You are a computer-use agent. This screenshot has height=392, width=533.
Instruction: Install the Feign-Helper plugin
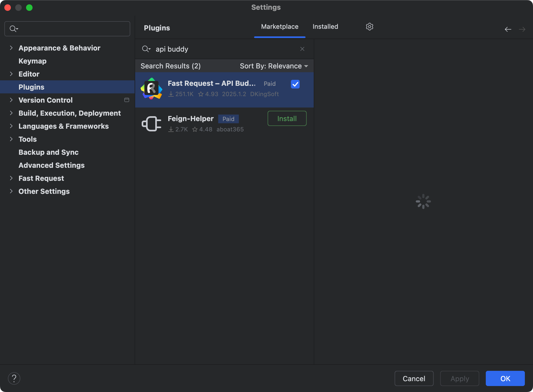tap(287, 118)
